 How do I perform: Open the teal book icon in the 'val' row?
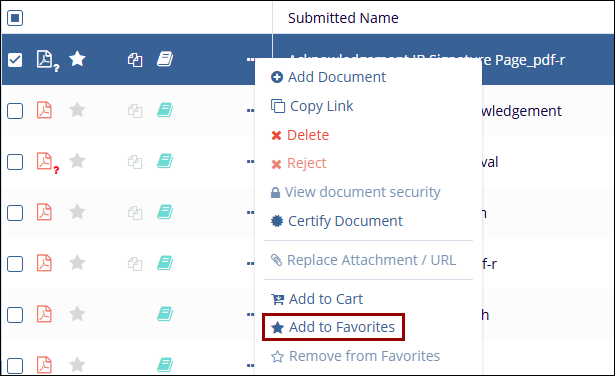pyautogui.click(x=165, y=161)
